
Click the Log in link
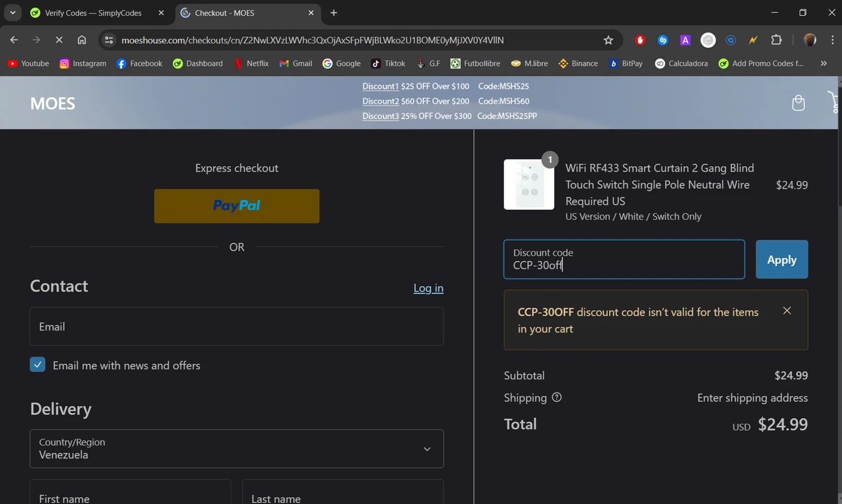(x=428, y=288)
